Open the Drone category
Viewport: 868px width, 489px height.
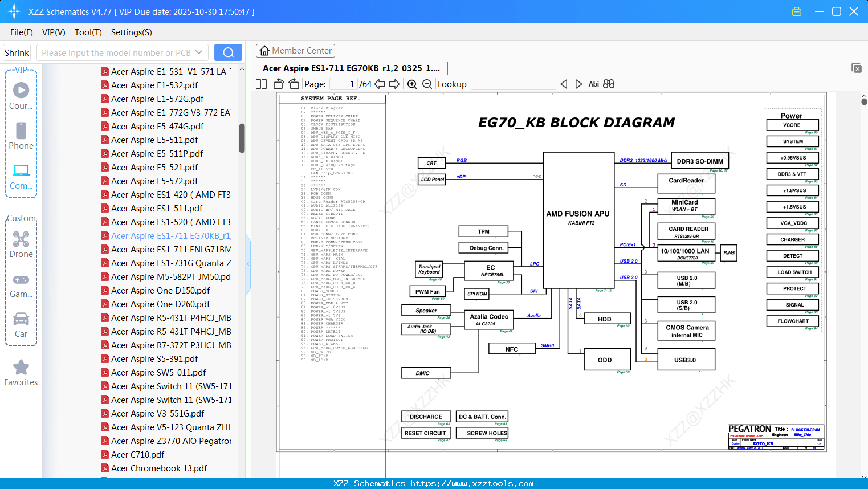[x=21, y=244]
